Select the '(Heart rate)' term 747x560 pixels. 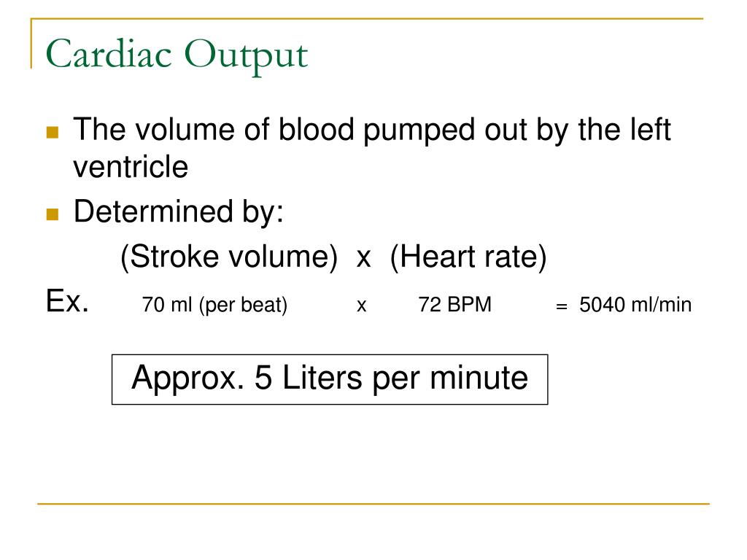468,257
